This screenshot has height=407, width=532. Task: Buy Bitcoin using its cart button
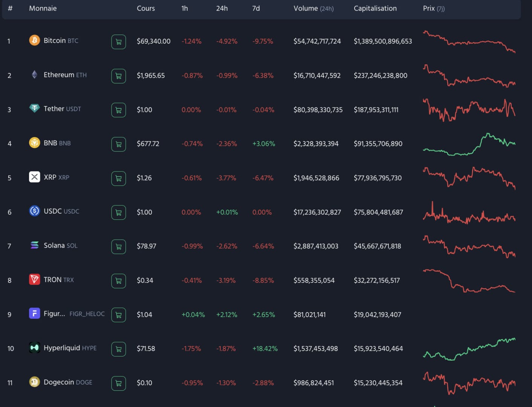pos(118,42)
